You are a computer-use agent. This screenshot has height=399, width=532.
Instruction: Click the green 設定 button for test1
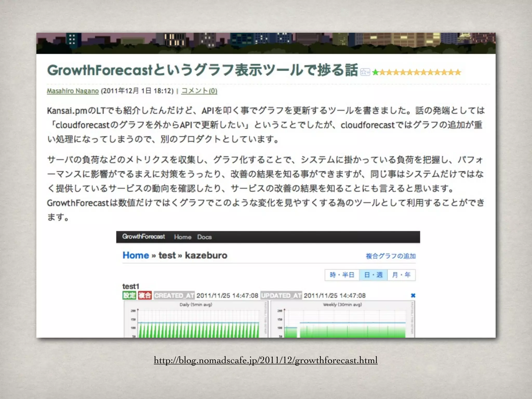pyautogui.click(x=129, y=295)
